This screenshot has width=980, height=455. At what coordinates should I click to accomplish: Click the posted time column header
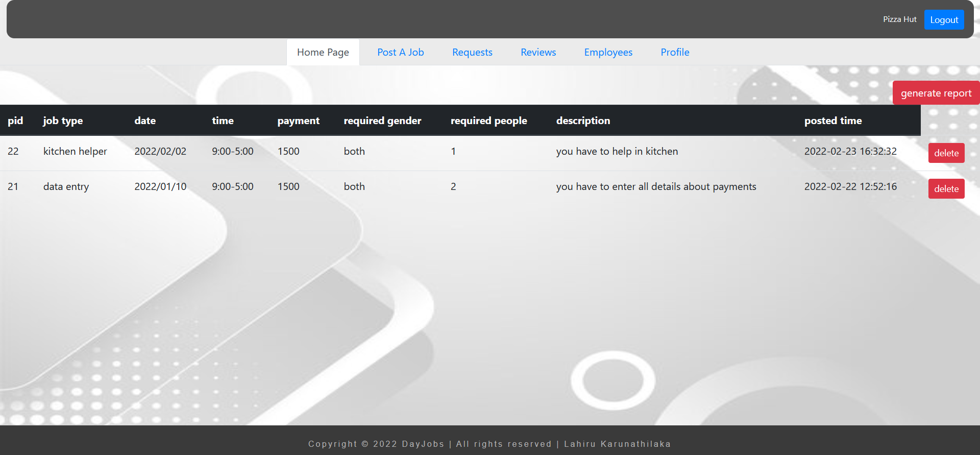coord(833,121)
